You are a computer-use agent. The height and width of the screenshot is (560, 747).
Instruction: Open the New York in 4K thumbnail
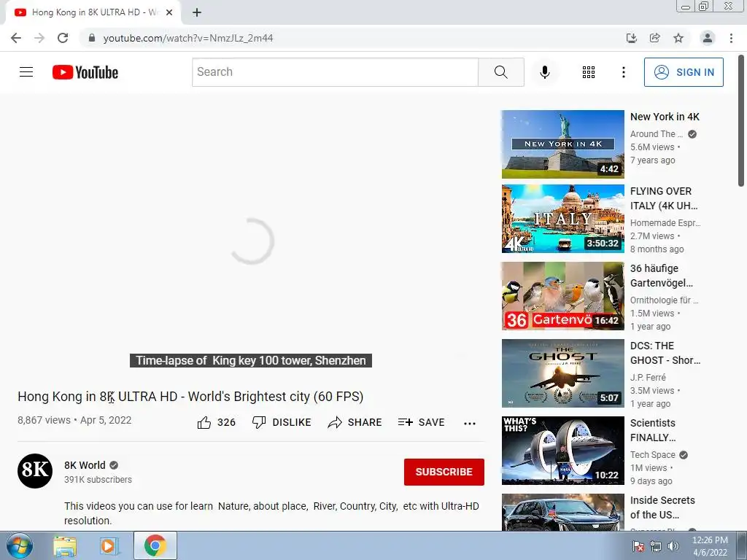562,144
